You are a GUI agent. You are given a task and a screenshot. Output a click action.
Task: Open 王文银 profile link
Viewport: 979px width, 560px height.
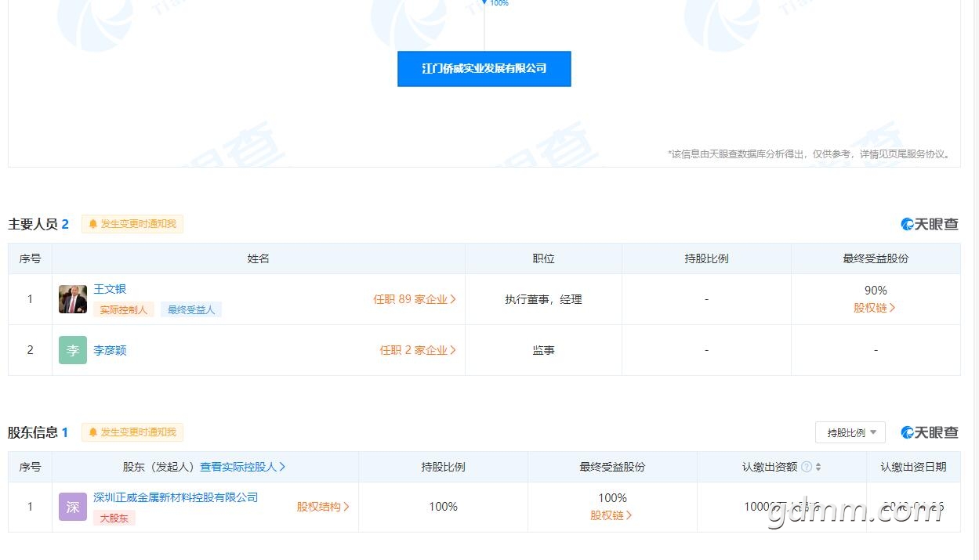[110, 289]
